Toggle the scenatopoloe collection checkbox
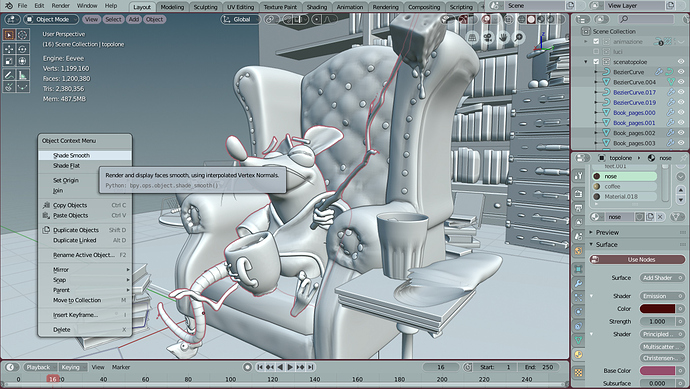This screenshot has height=389, width=690. point(596,62)
